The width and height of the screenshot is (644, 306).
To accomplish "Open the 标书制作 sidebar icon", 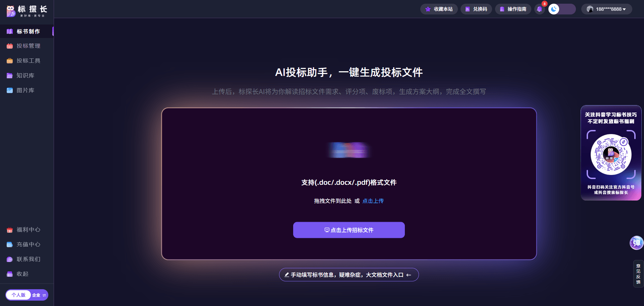I will (10, 31).
